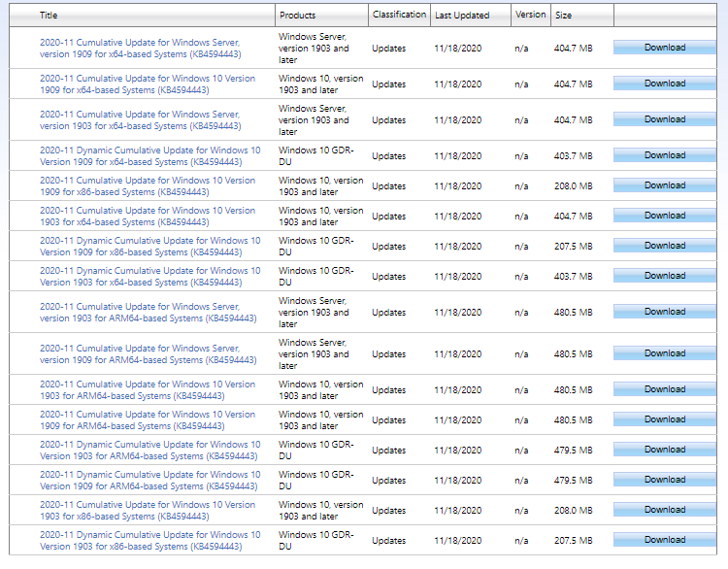Screen dimensions: 728x569
Task: Sort by the Last Updated column header
Action: point(462,16)
